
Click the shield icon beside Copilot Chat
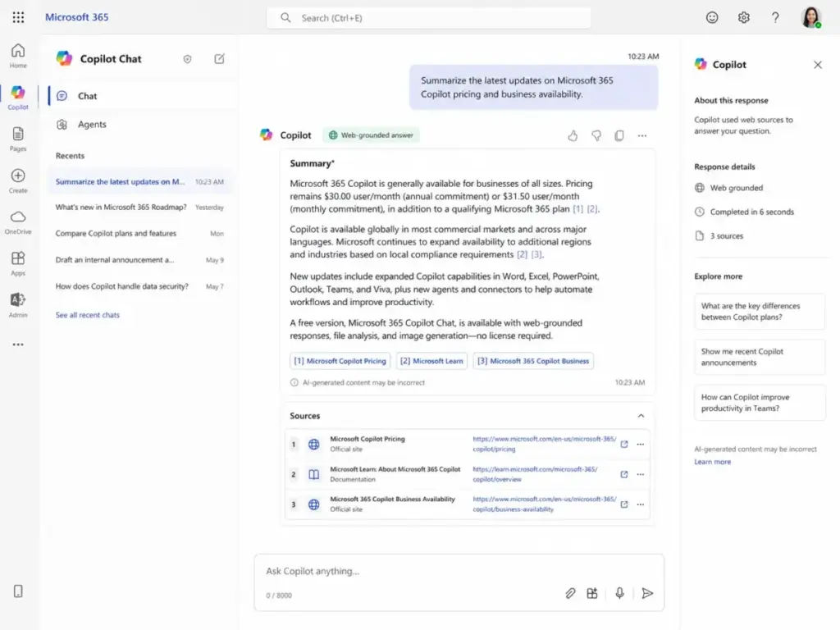click(x=188, y=59)
